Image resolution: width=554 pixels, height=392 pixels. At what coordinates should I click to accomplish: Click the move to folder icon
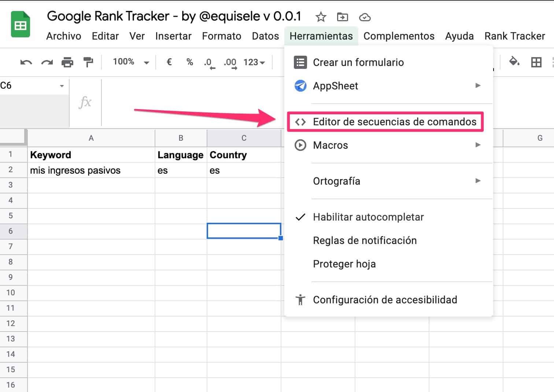(342, 17)
